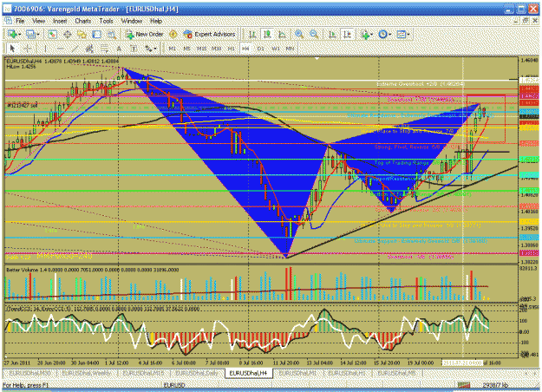Zoom in on the chart
This screenshot has height=392, width=542.
(x=299, y=34)
